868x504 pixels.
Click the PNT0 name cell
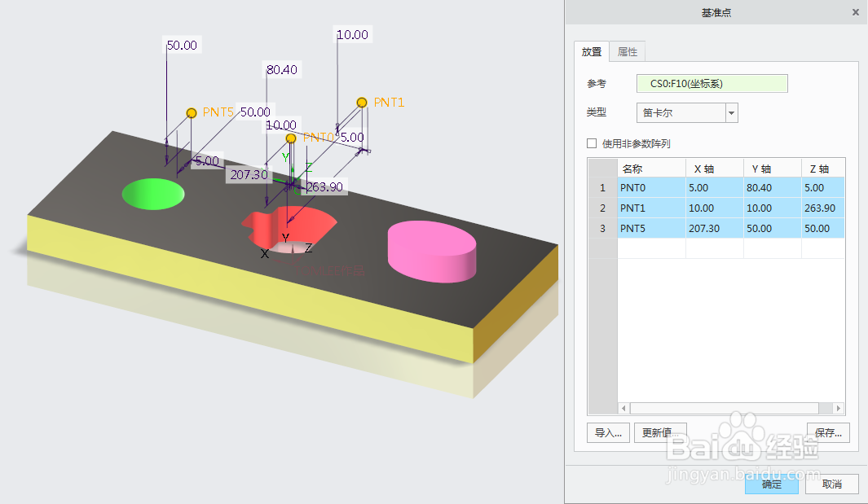(651, 187)
